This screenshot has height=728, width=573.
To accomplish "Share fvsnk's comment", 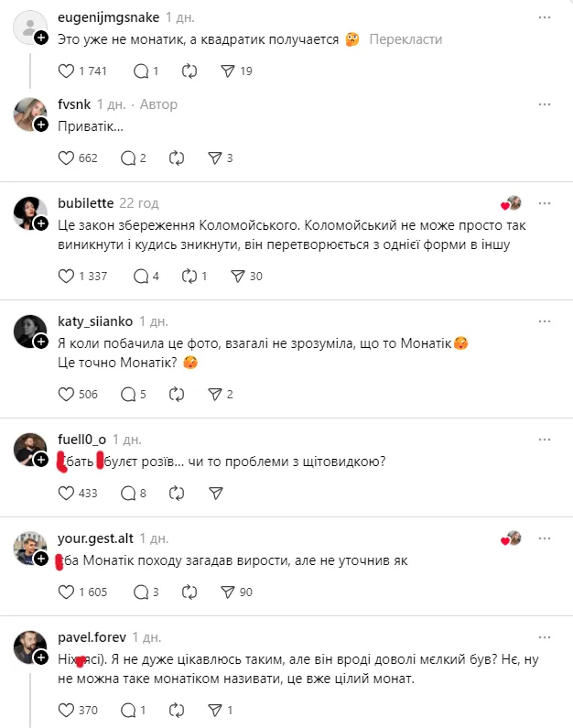I will click(216, 158).
